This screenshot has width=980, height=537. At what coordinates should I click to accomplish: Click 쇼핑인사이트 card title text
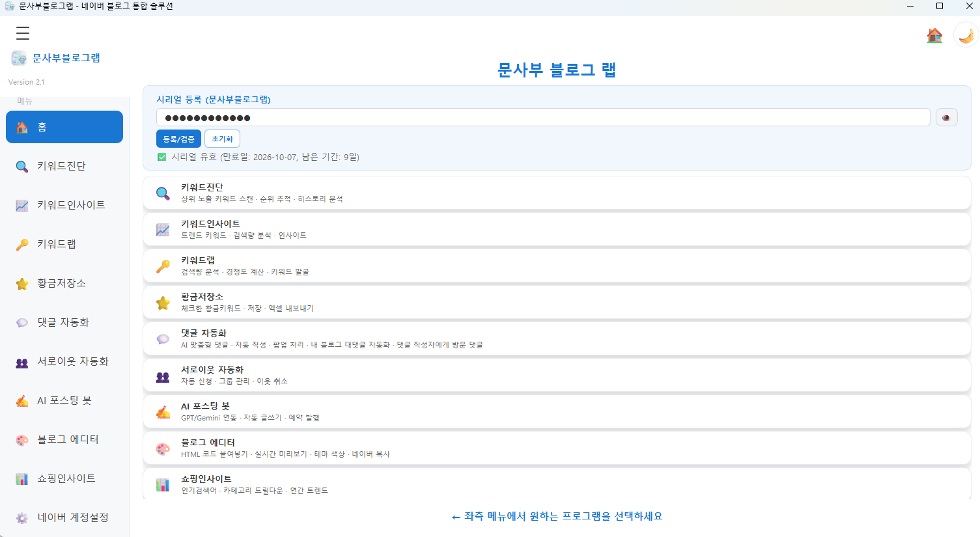coord(206,478)
